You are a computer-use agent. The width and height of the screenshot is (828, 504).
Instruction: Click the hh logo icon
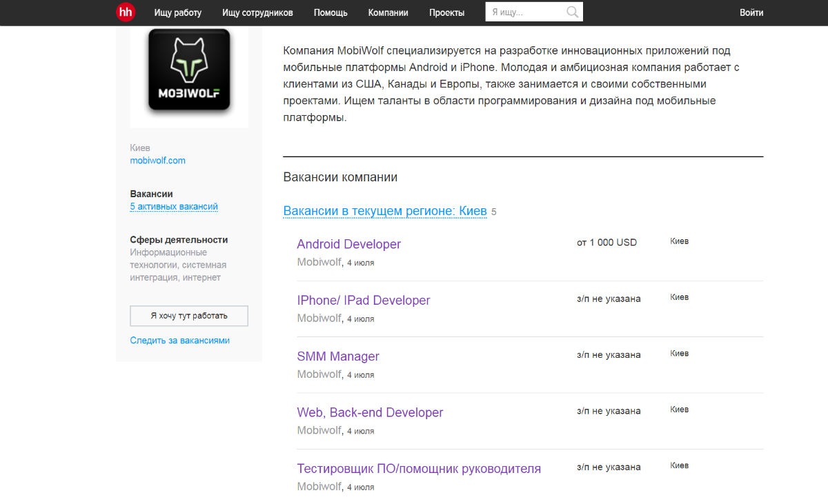(x=126, y=12)
